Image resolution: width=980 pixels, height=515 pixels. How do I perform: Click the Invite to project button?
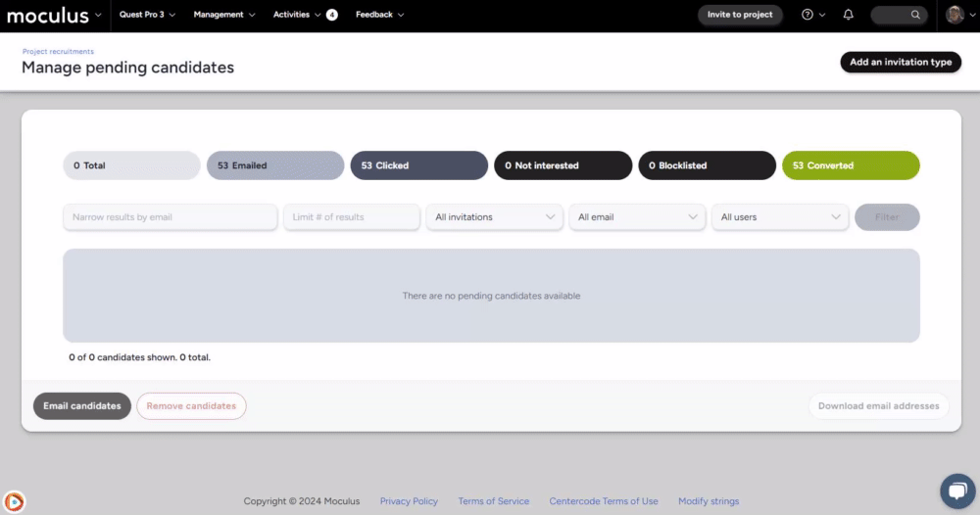pyautogui.click(x=740, y=15)
